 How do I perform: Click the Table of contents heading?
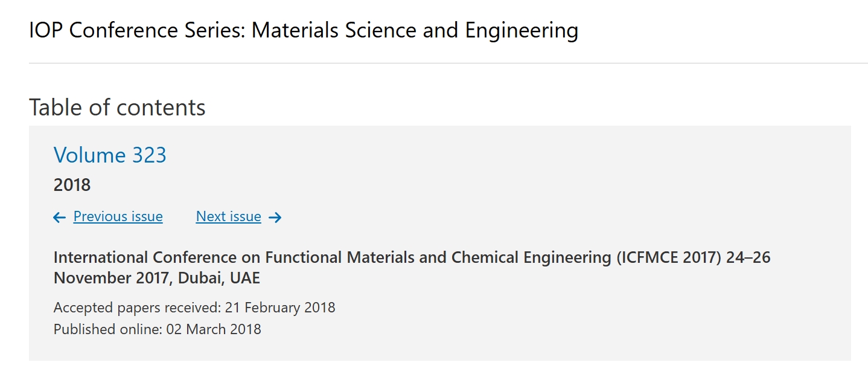point(117,108)
